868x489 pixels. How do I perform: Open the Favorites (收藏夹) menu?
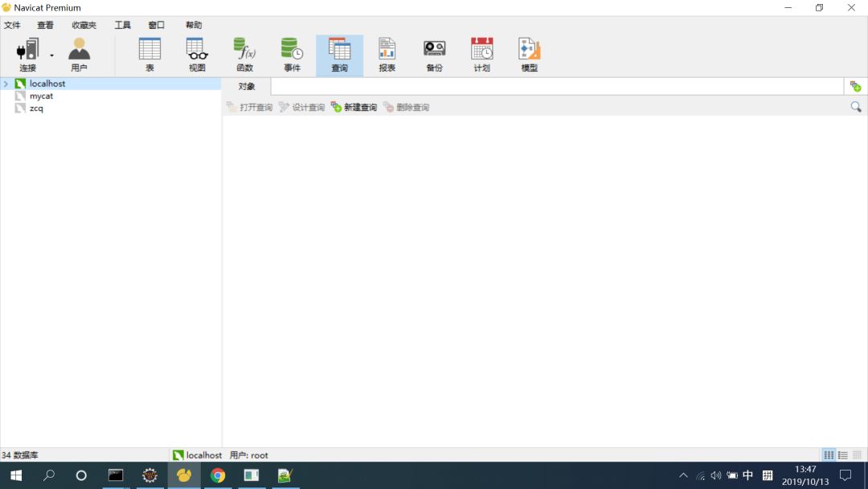(84, 25)
